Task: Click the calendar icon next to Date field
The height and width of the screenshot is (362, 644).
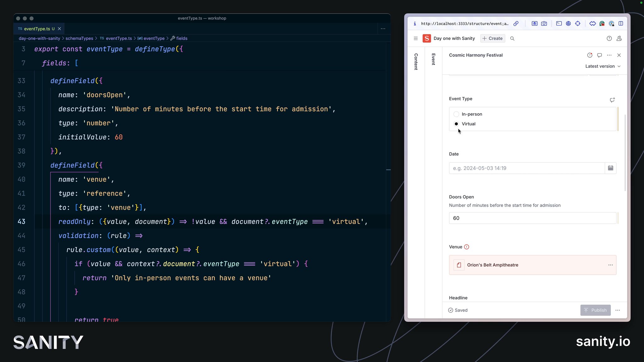Action: click(x=611, y=168)
